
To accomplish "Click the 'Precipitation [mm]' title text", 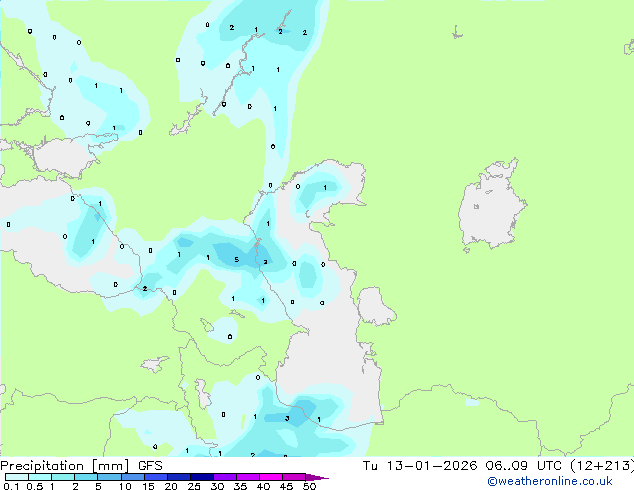I will (65, 466).
